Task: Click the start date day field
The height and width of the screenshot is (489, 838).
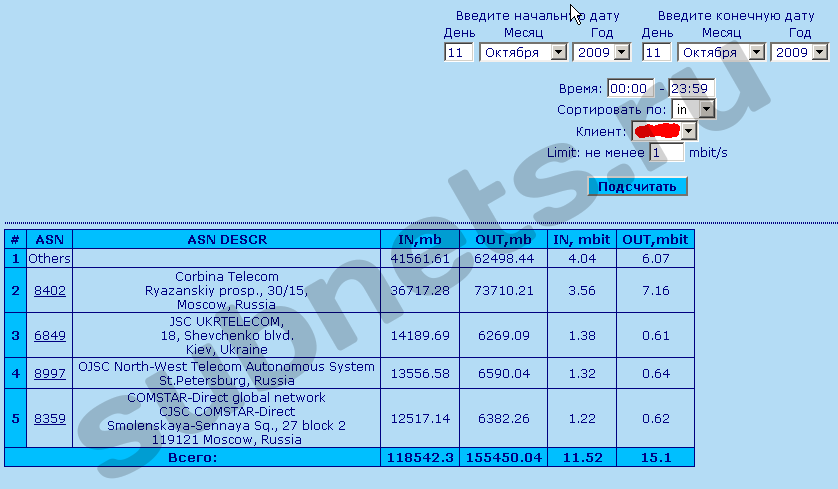Action: pyautogui.click(x=458, y=52)
